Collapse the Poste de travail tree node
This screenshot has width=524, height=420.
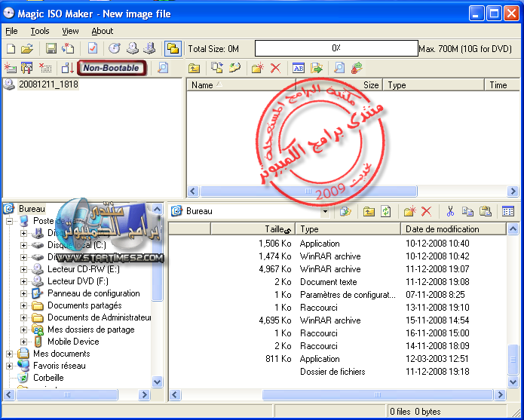[x=9, y=221]
